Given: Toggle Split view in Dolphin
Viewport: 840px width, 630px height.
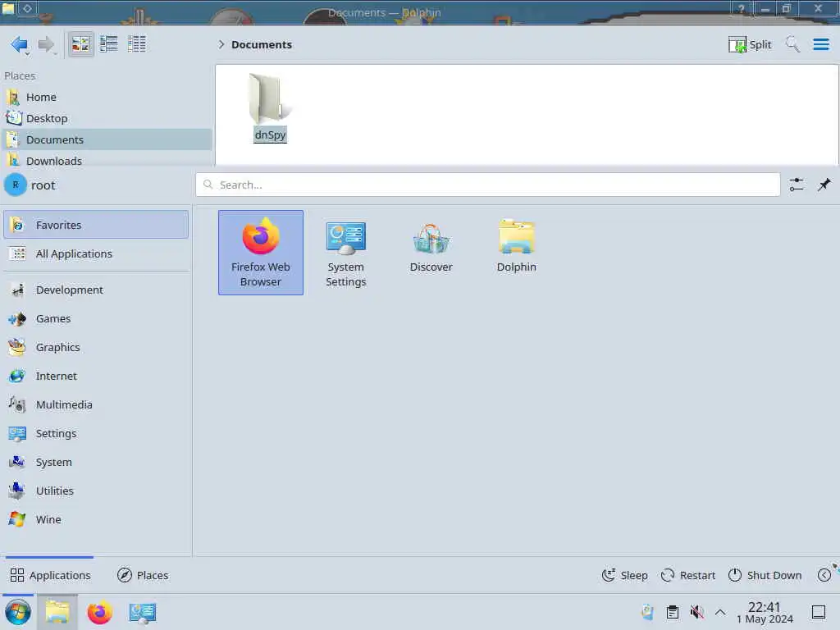Looking at the screenshot, I should (x=750, y=44).
